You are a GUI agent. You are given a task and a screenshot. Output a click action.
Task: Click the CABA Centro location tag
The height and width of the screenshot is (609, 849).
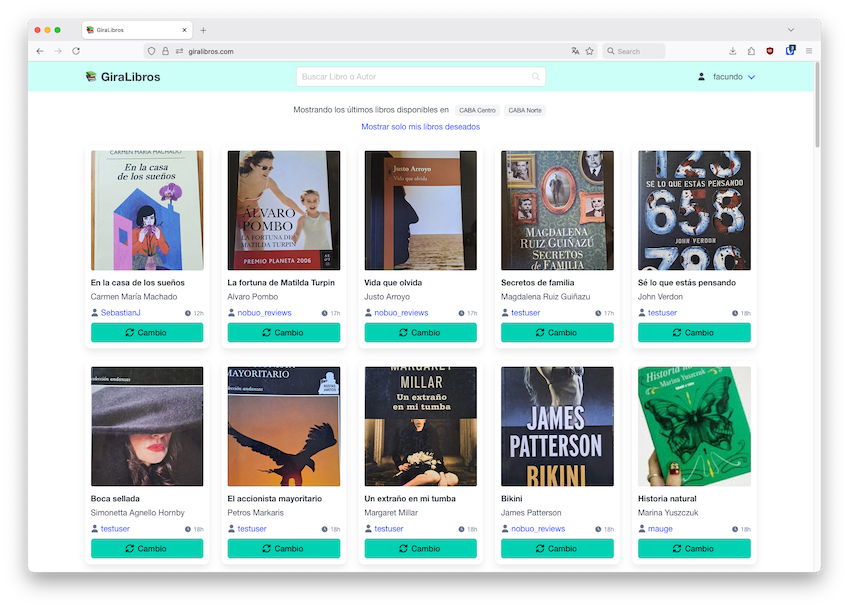pos(477,110)
